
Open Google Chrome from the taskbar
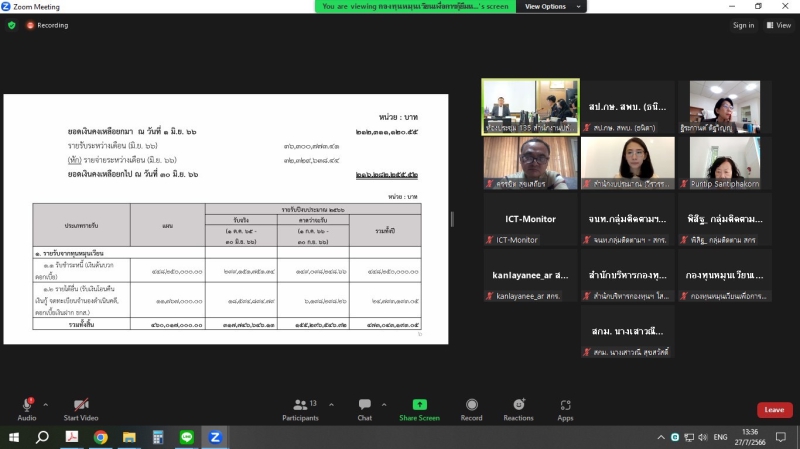coord(101,437)
